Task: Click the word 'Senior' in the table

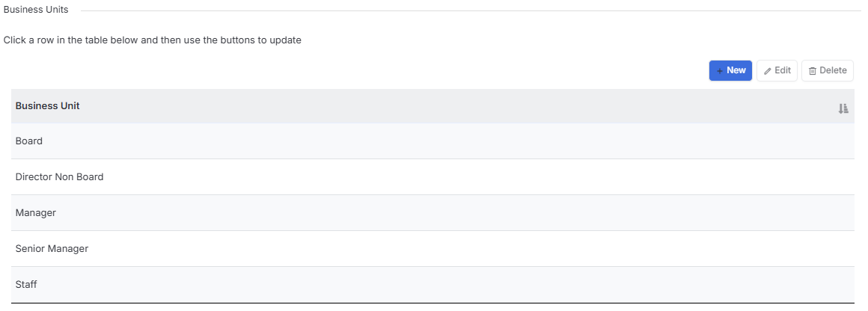Action: pos(31,248)
